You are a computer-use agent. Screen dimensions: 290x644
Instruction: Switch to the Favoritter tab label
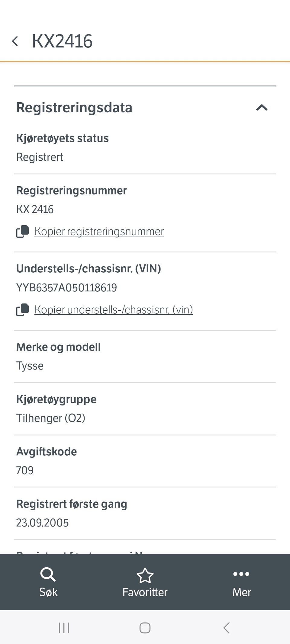coord(145,592)
